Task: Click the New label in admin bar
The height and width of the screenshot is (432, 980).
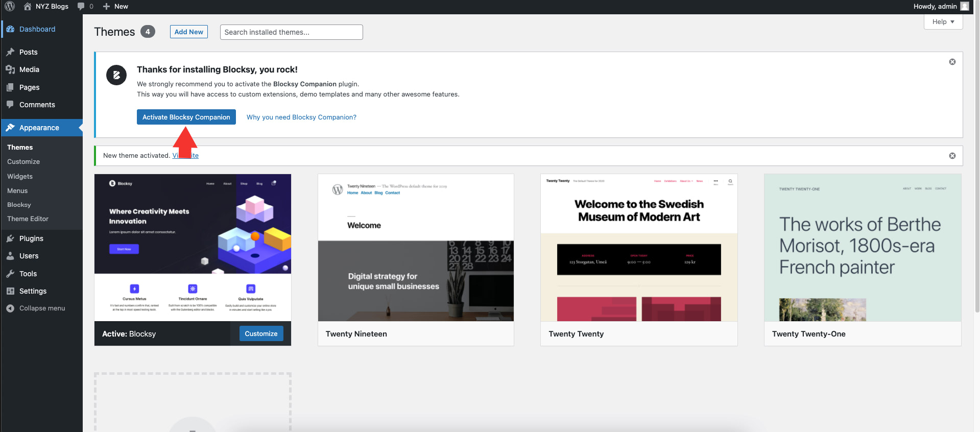Action: click(x=121, y=7)
